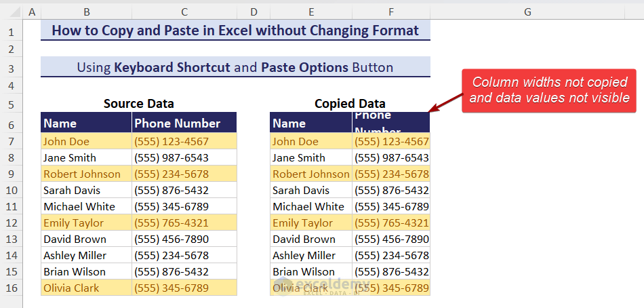Select column F header

point(391,12)
